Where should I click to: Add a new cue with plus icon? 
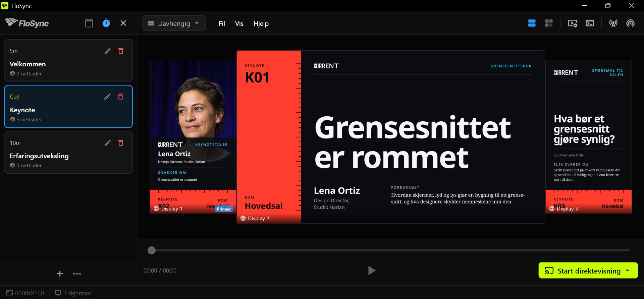click(x=60, y=274)
